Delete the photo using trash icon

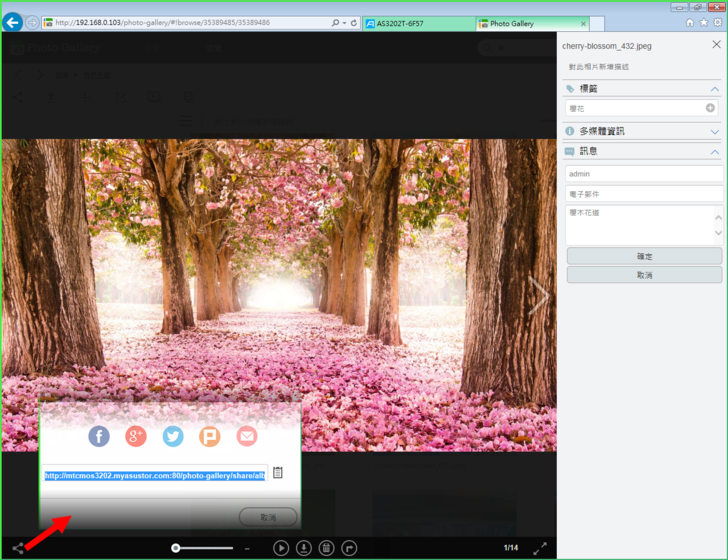(x=326, y=548)
